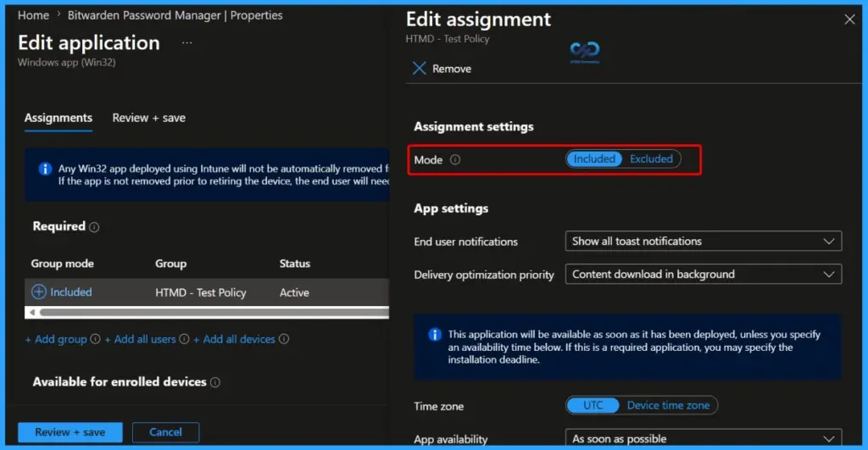Click the Mode info icon
The width and height of the screenshot is (868, 450).
[x=455, y=159]
